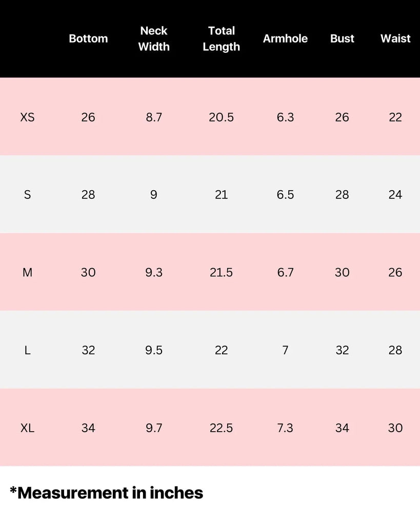The width and height of the screenshot is (420, 525).
Task: Click the XS neck width value 8.7
Action: 154,117
